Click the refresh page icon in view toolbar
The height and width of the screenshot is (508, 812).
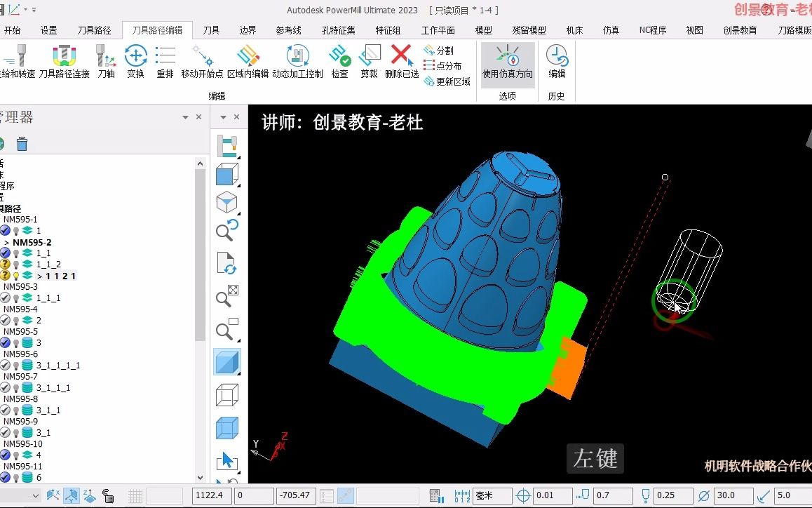click(226, 263)
